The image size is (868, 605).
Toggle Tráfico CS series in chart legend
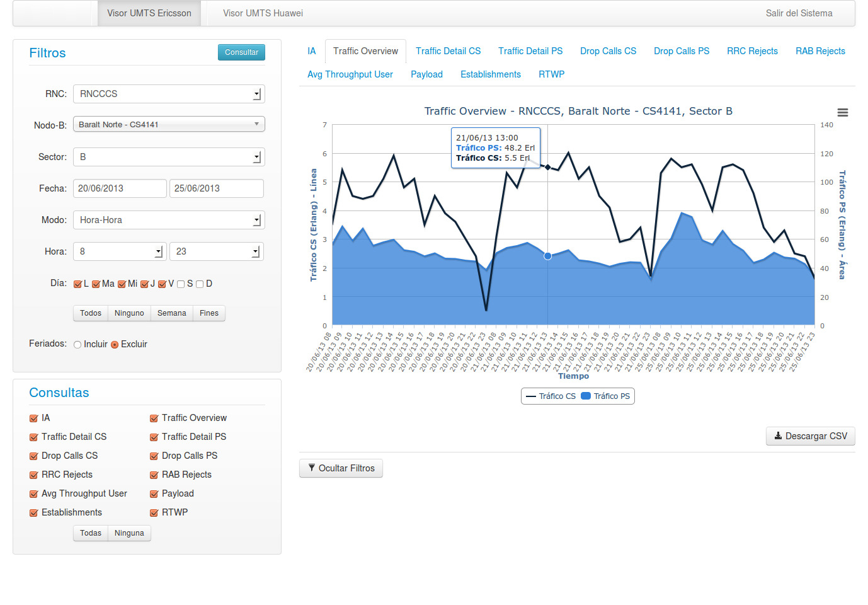coord(551,396)
